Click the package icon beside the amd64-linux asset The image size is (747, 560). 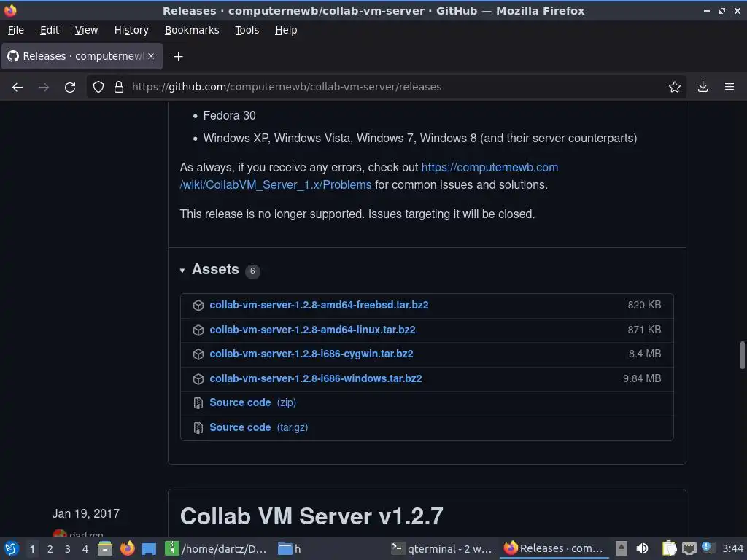click(198, 330)
